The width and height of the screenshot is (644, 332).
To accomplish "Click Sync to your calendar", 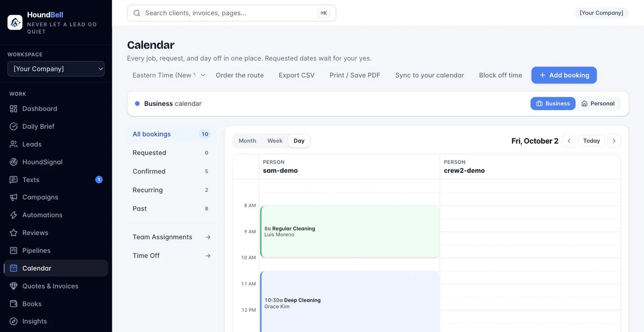I will tap(430, 75).
